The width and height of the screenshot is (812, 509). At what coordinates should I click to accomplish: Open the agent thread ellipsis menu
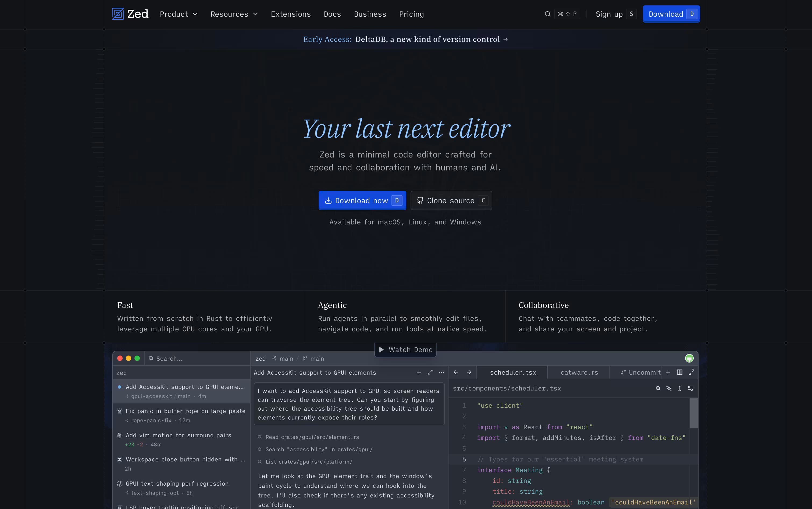[441, 372]
